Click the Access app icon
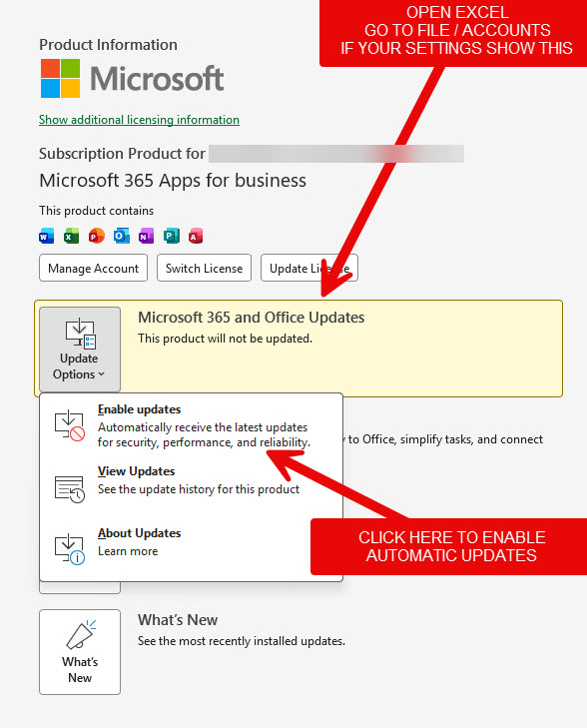This screenshot has width=587, height=728. click(x=196, y=236)
